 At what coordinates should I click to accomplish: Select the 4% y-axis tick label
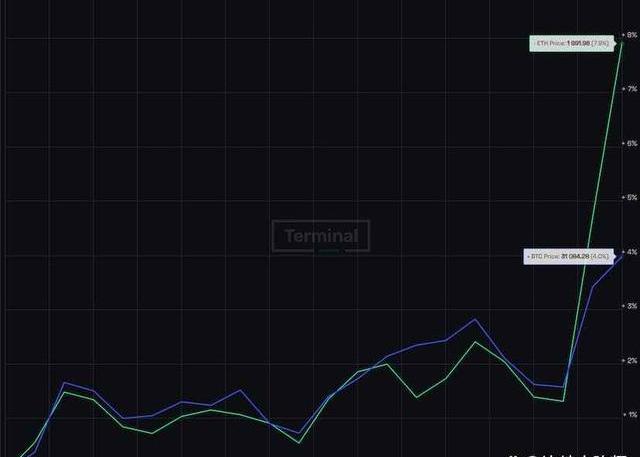pos(631,252)
